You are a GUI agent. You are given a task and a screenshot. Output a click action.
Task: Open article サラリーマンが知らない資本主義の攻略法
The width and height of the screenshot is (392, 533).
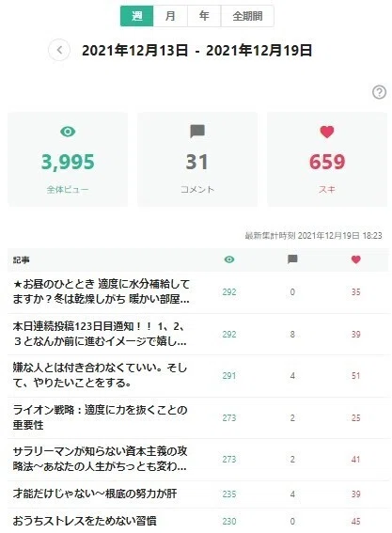[100, 459]
